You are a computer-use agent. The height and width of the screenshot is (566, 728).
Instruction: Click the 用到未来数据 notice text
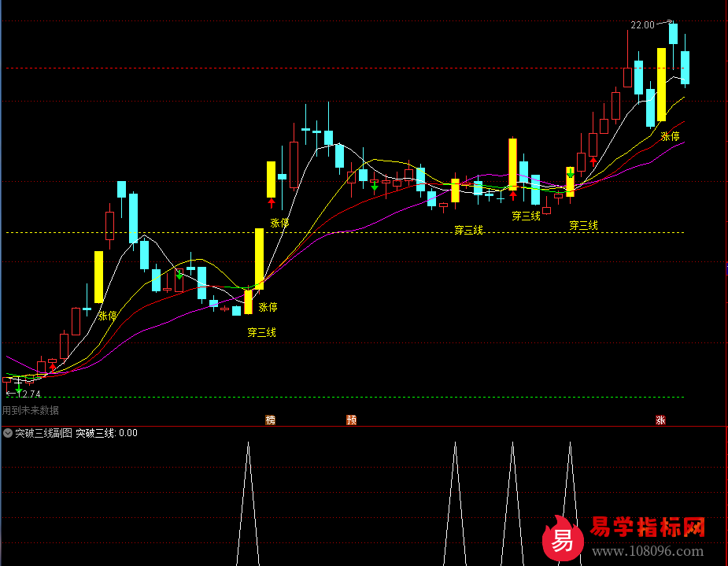[30, 410]
